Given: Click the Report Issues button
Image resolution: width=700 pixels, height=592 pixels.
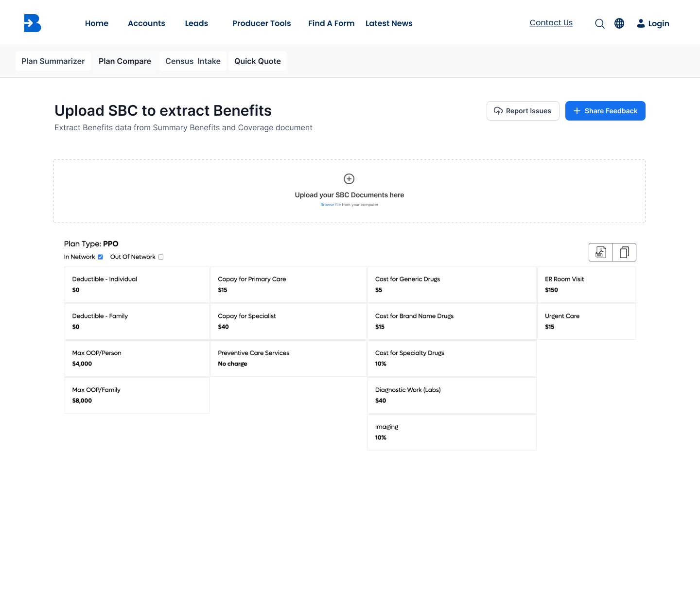Looking at the screenshot, I should pos(523,111).
